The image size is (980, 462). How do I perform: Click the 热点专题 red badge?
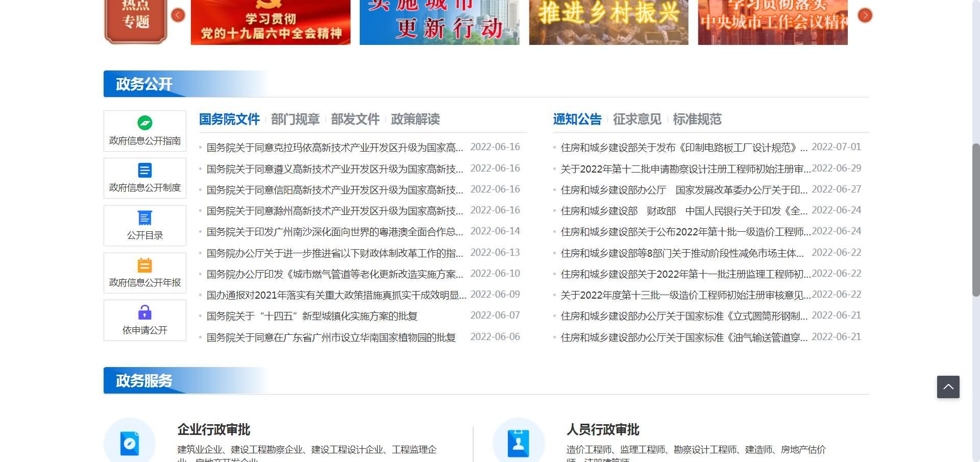tap(136, 21)
